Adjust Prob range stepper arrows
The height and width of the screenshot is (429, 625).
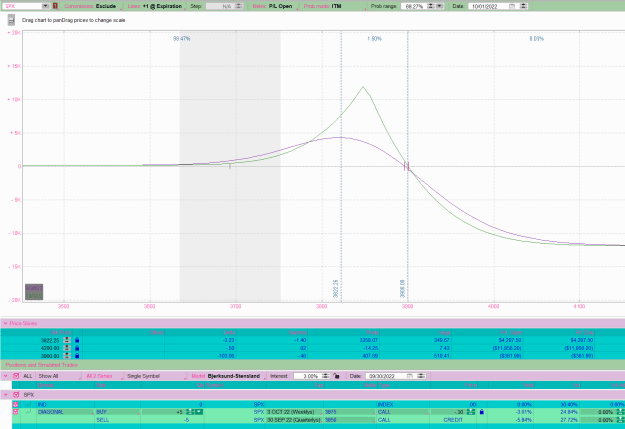coord(431,6)
